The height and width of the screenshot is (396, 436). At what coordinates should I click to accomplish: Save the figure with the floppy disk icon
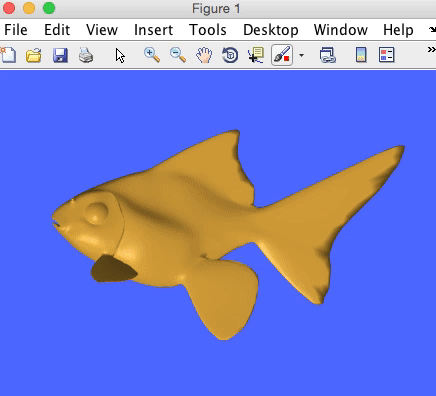tap(60, 55)
